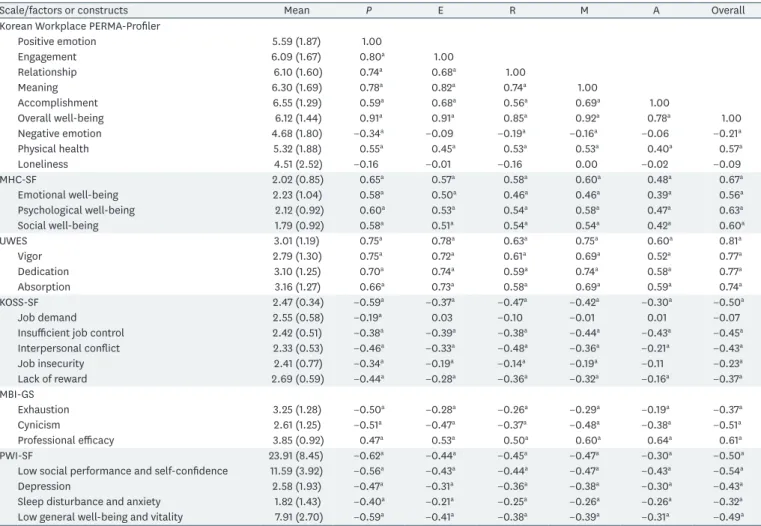Image resolution: width=761 pixels, height=526 pixels.
Task: Click the "Sleep disturbance and anxiety" row label
Action: click(89, 502)
